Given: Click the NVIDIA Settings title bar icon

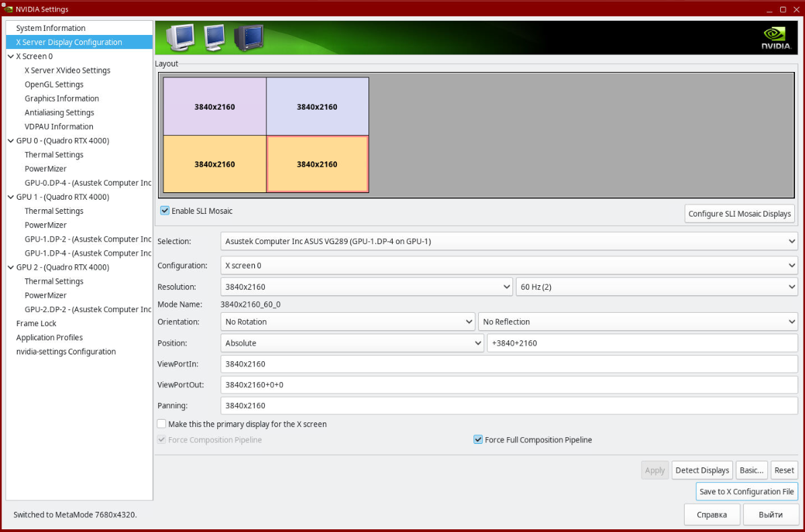Looking at the screenshot, I should (x=7, y=9).
